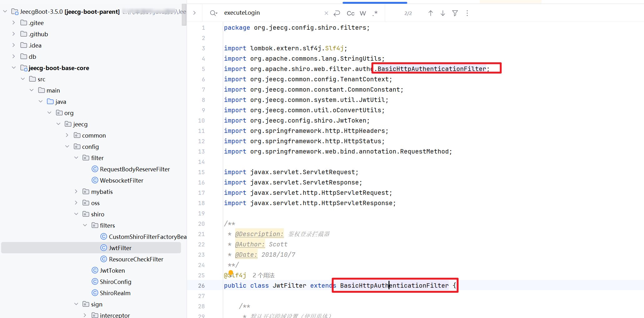
Task: Toggle the Words (W) search option
Action: [x=363, y=13]
